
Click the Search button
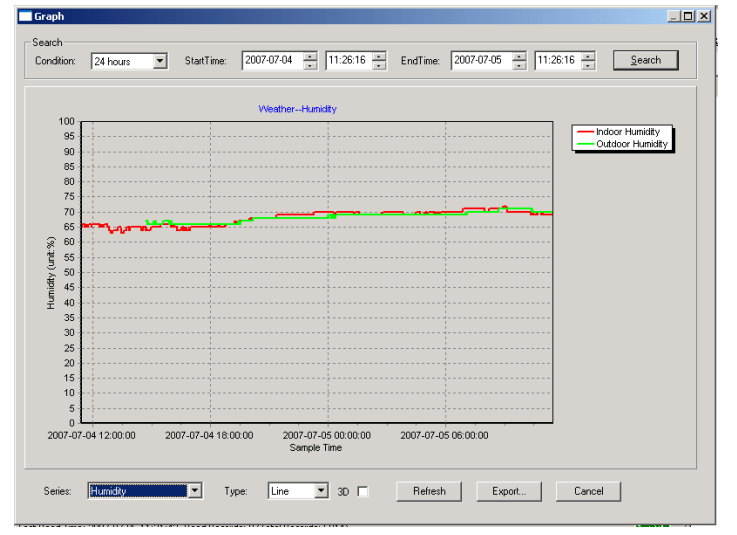coord(646,60)
